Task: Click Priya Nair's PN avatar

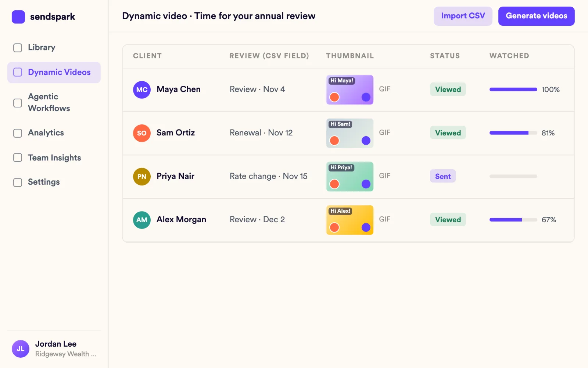Action: pos(142,177)
